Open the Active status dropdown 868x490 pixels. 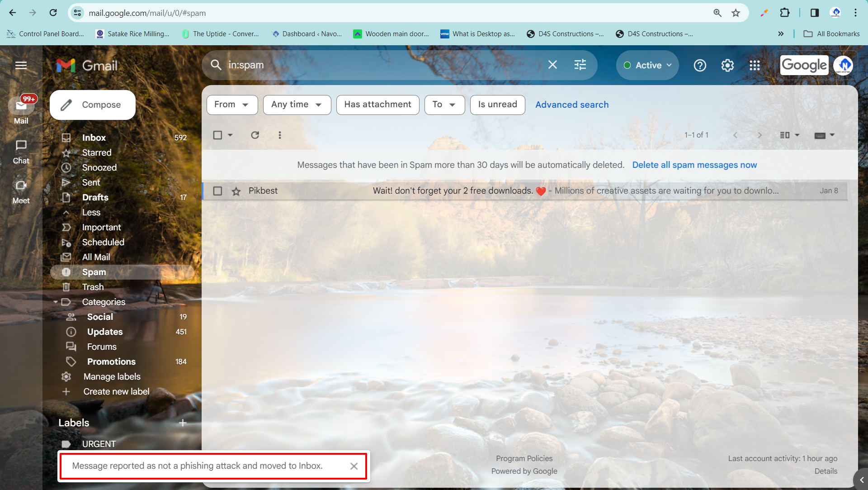click(647, 65)
